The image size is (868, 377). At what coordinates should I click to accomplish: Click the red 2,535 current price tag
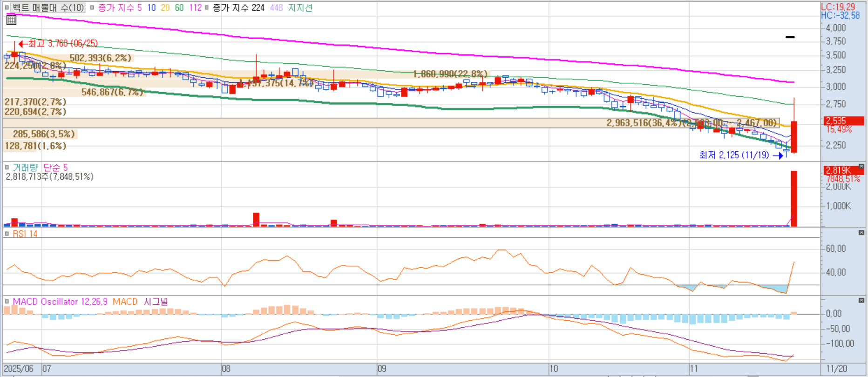(844, 121)
